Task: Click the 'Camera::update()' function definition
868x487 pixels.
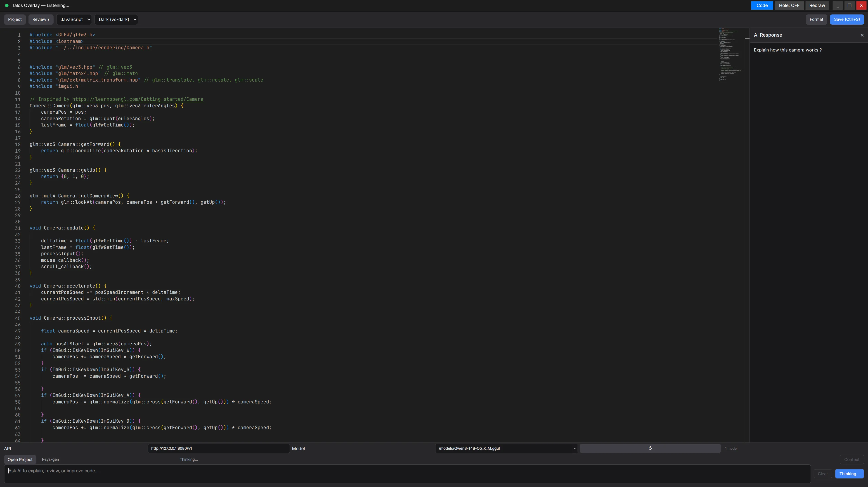Action: [x=66, y=228]
